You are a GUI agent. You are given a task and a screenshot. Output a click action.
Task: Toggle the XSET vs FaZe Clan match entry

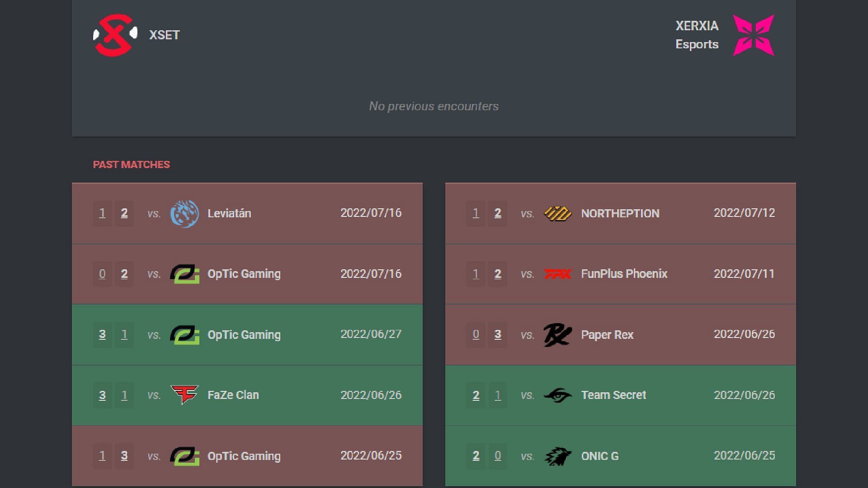(x=247, y=395)
